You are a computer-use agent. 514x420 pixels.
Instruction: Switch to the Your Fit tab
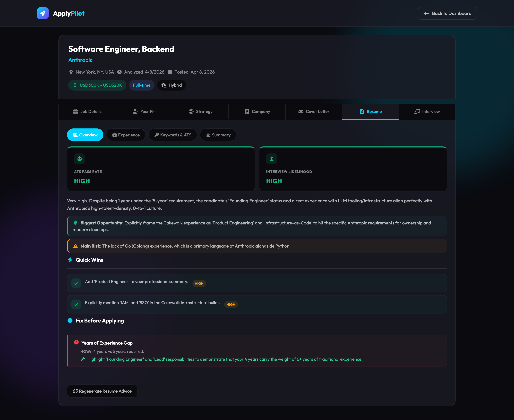coord(144,111)
